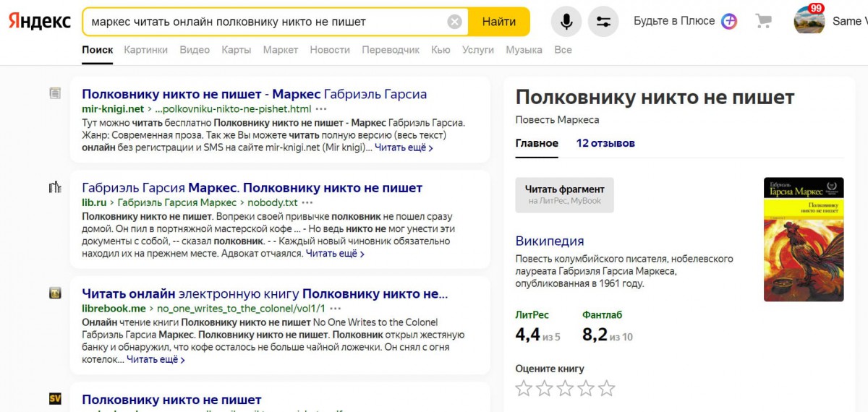The height and width of the screenshot is (412, 868).
Task: Open the shopping cart icon
Action: point(763,21)
